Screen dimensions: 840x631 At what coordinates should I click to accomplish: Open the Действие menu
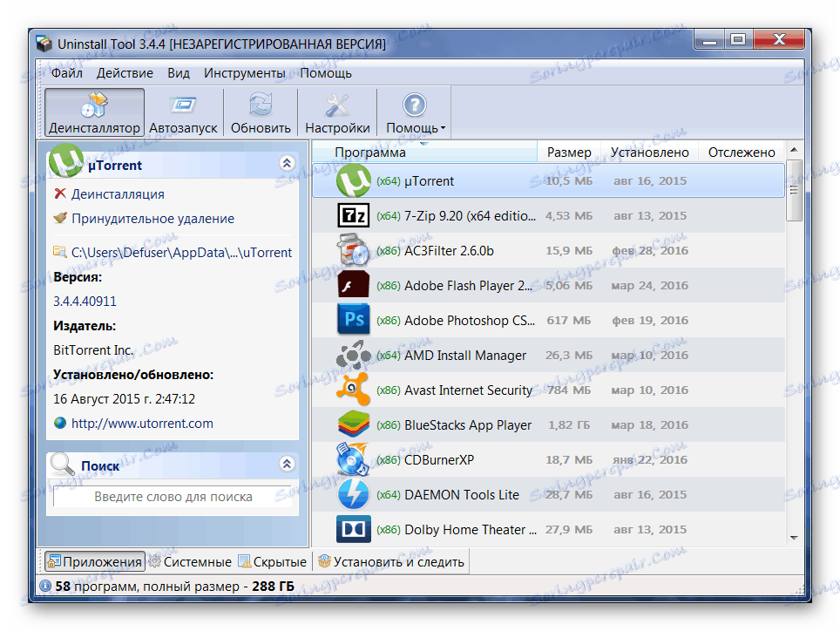click(x=125, y=73)
